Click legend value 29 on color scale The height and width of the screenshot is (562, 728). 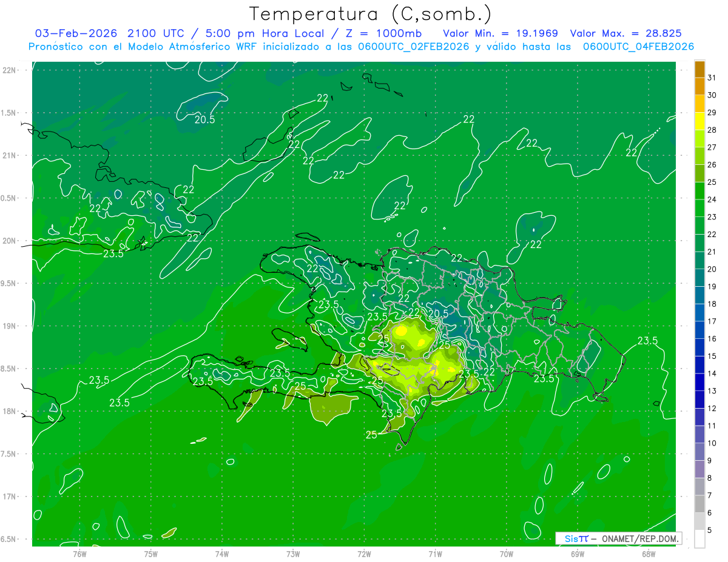tap(712, 113)
